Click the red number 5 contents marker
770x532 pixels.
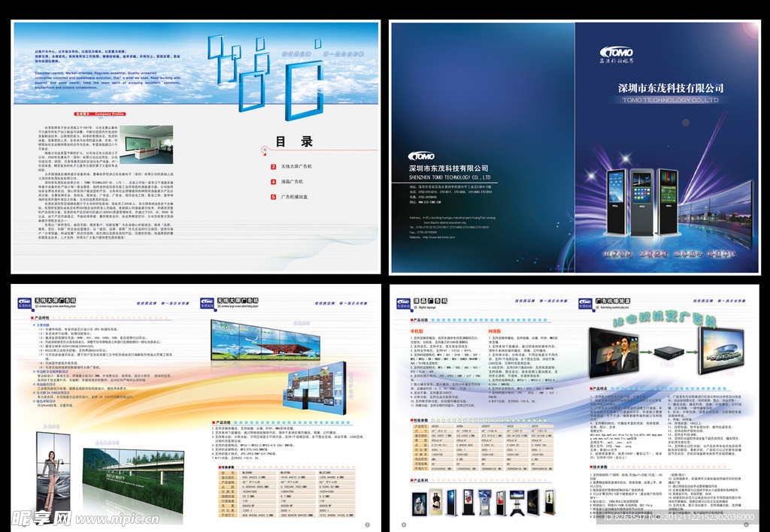[274, 198]
